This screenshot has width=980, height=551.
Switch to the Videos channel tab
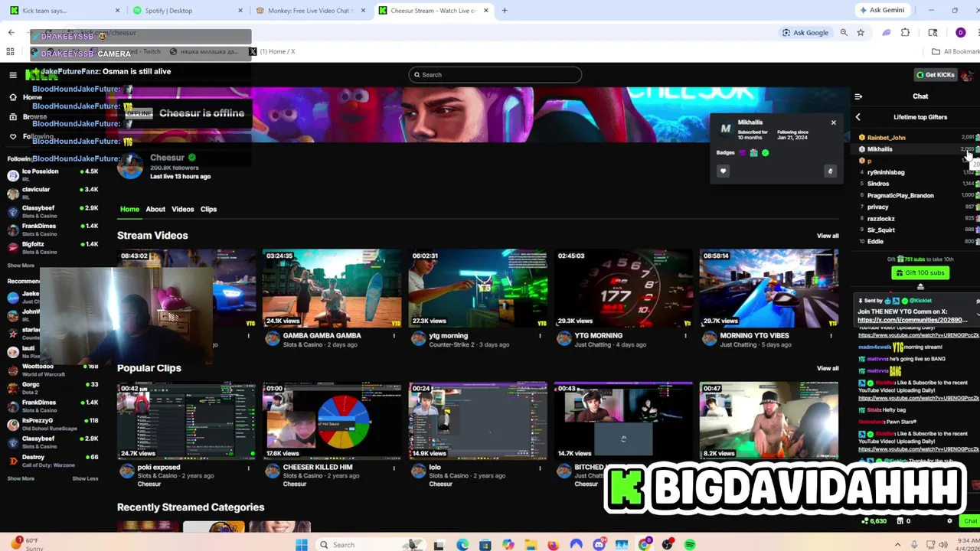pos(182,209)
